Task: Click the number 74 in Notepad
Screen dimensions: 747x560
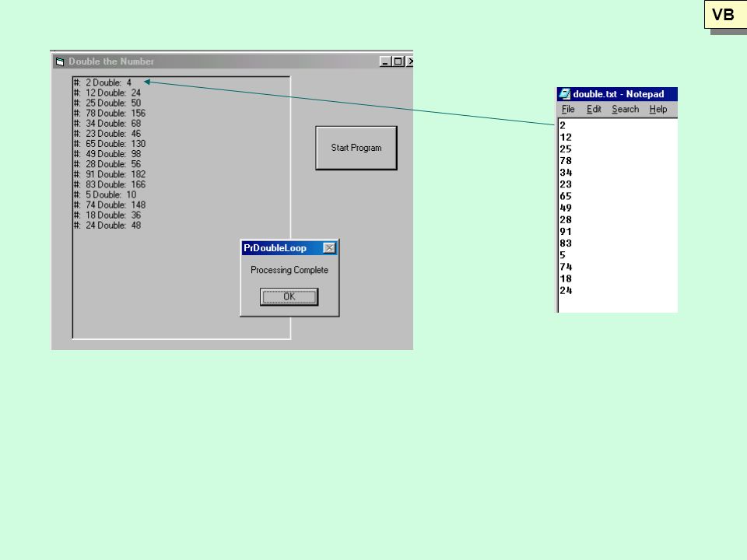Action: pyautogui.click(x=566, y=267)
